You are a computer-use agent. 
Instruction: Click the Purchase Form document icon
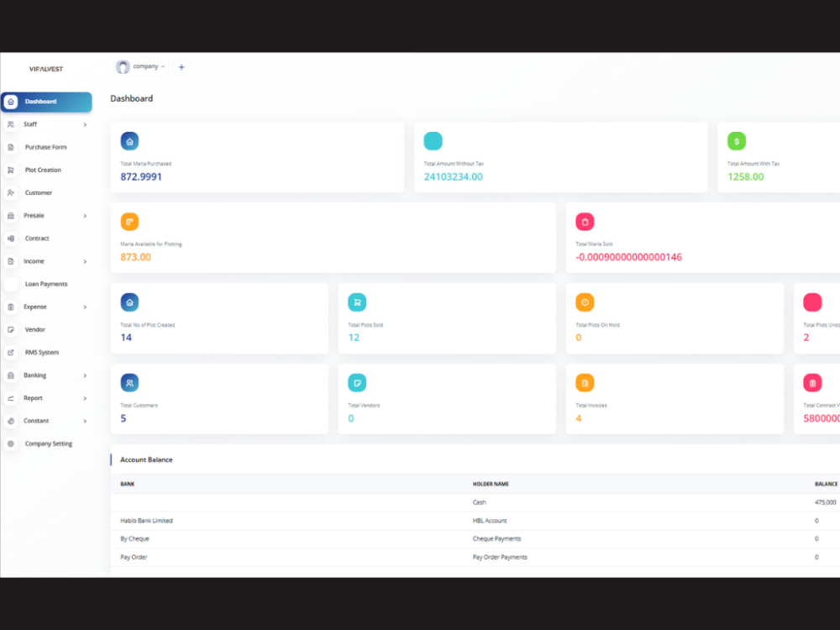(x=11, y=147)
